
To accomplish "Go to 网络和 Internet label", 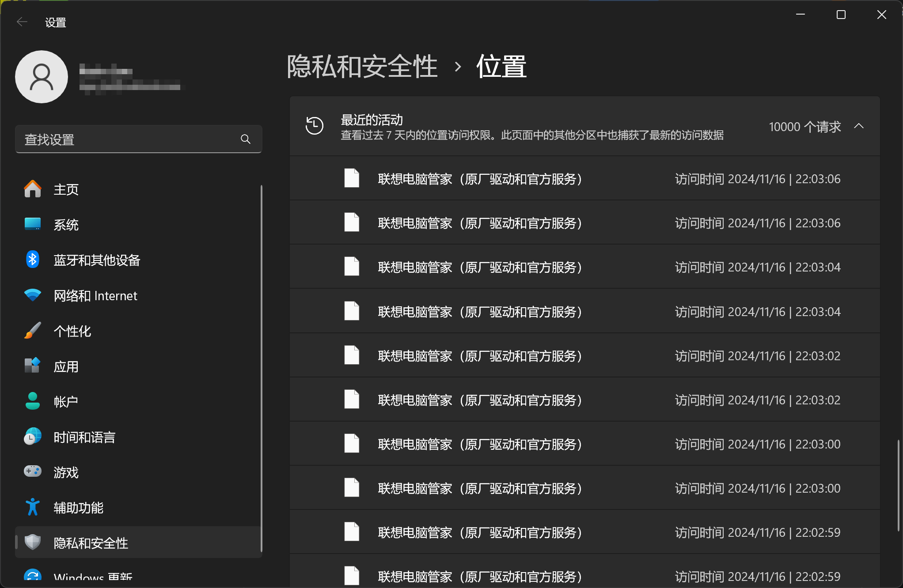I will click(x=95, y=295).
